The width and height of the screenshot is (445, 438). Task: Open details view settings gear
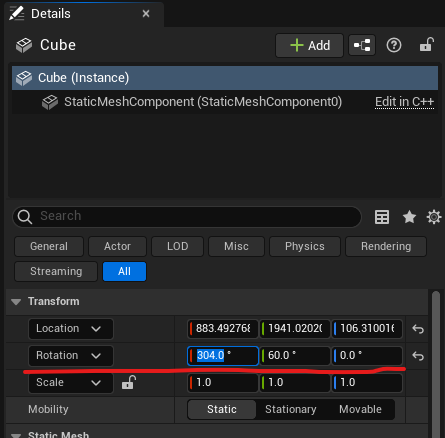click(434, 217)
